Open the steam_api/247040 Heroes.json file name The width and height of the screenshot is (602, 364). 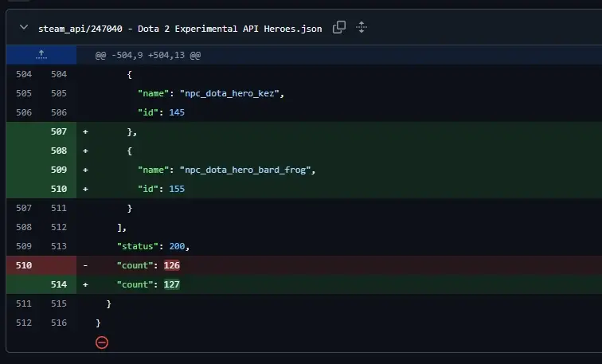point(180,29)
